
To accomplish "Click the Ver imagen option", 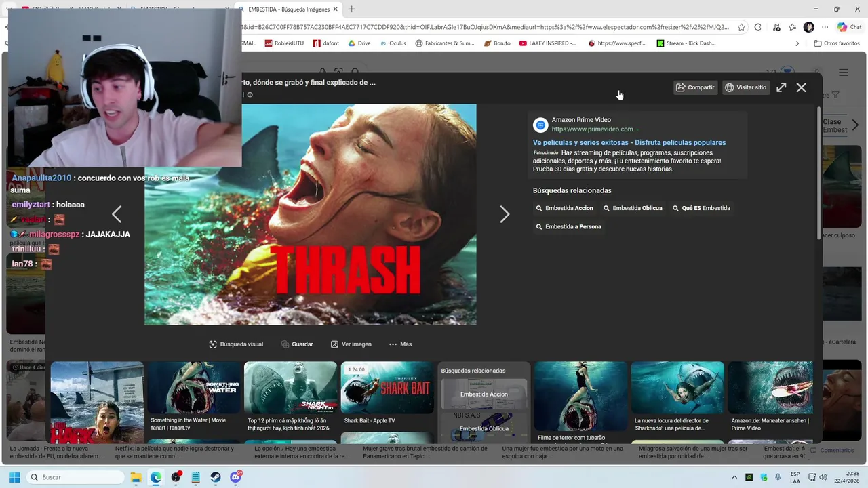I will click(x=351, y=344).
